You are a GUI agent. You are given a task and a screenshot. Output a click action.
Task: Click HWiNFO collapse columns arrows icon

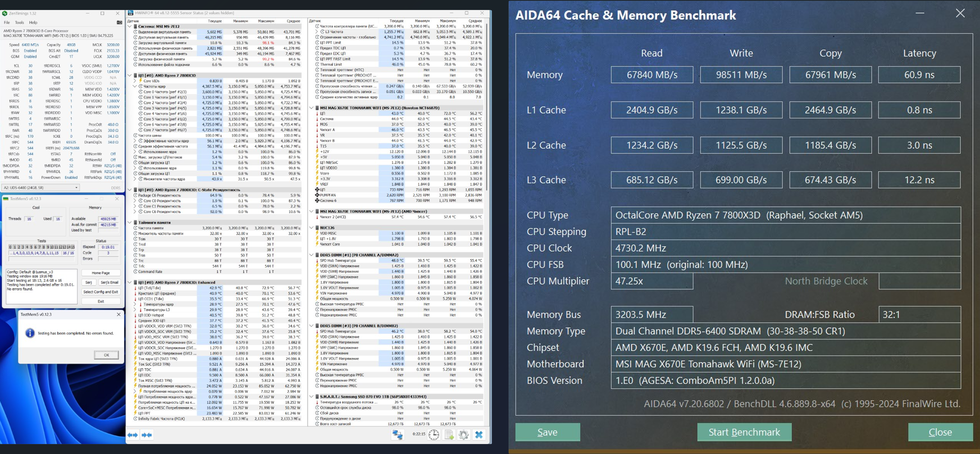pyautogui.click(x=147, y=435)
